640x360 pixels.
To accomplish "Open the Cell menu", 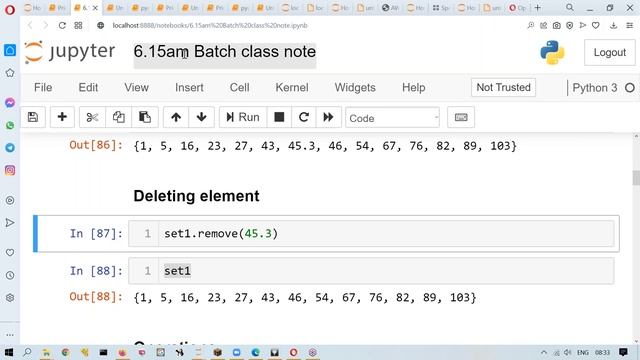I will click(x=239, y=87).
